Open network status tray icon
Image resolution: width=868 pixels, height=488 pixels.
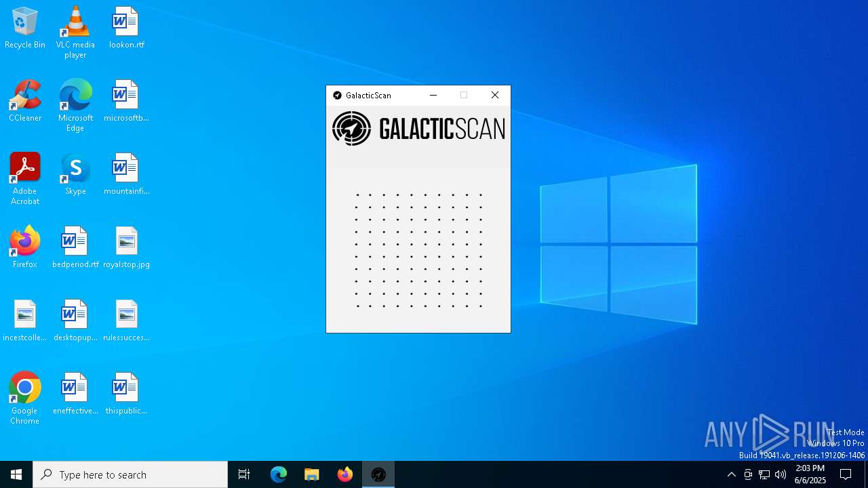[x=764, y=474]
